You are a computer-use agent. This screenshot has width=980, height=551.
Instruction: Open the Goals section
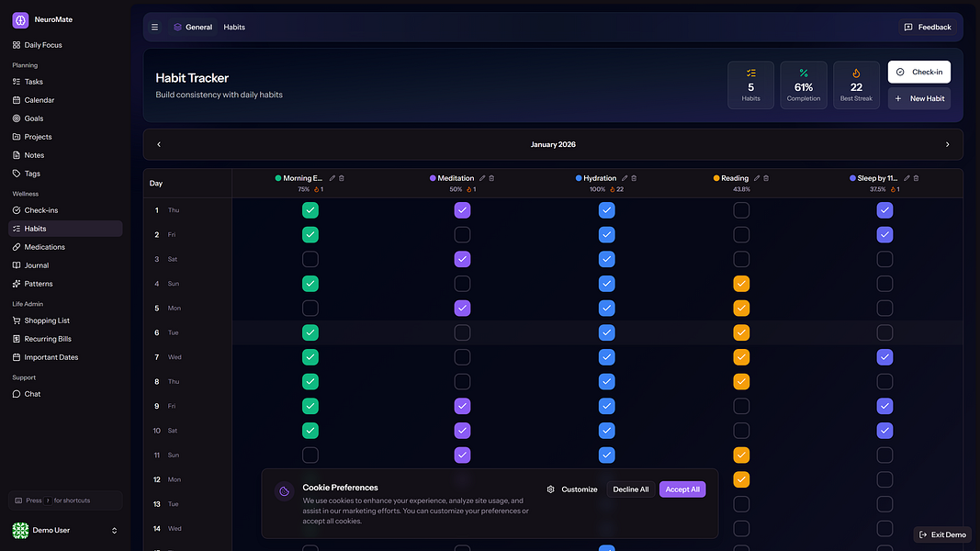[x=65, y=118]
